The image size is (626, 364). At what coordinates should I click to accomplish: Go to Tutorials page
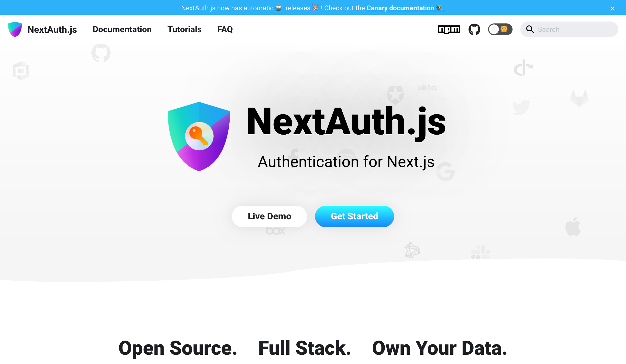184,29
